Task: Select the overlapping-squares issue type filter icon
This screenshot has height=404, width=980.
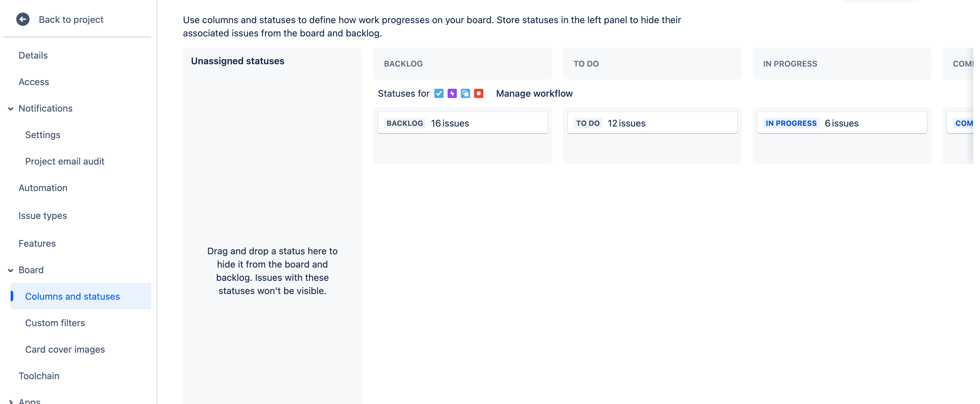Action: point(465,93)
